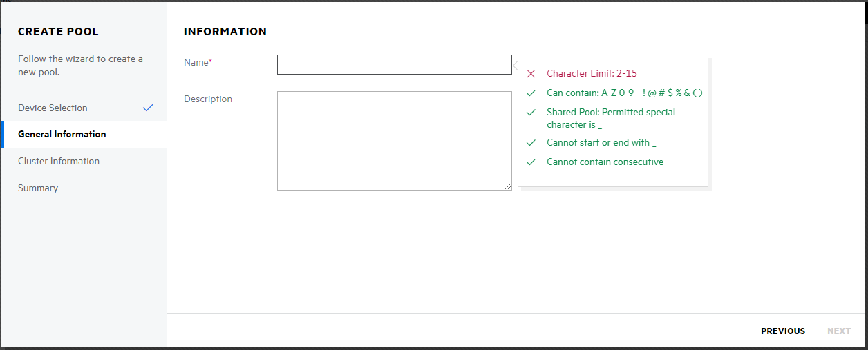
Task: Jump to the Summary step
Action: point(38,188)
